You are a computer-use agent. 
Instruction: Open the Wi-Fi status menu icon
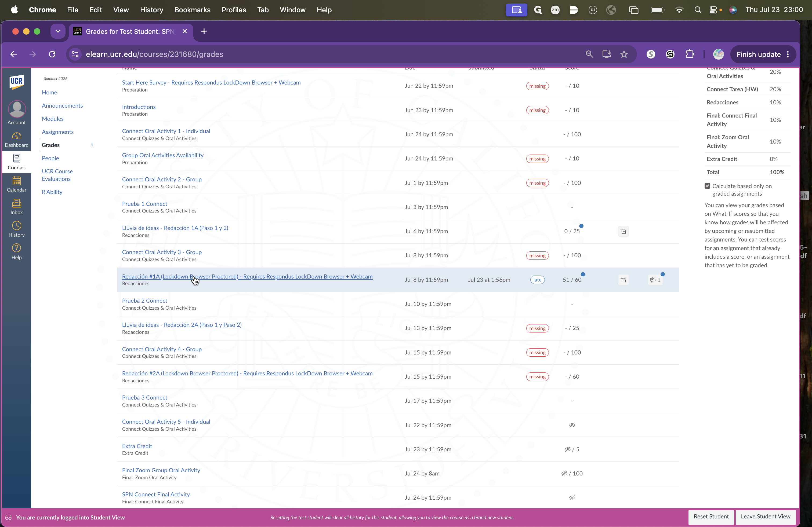click(x=679, y=10)
